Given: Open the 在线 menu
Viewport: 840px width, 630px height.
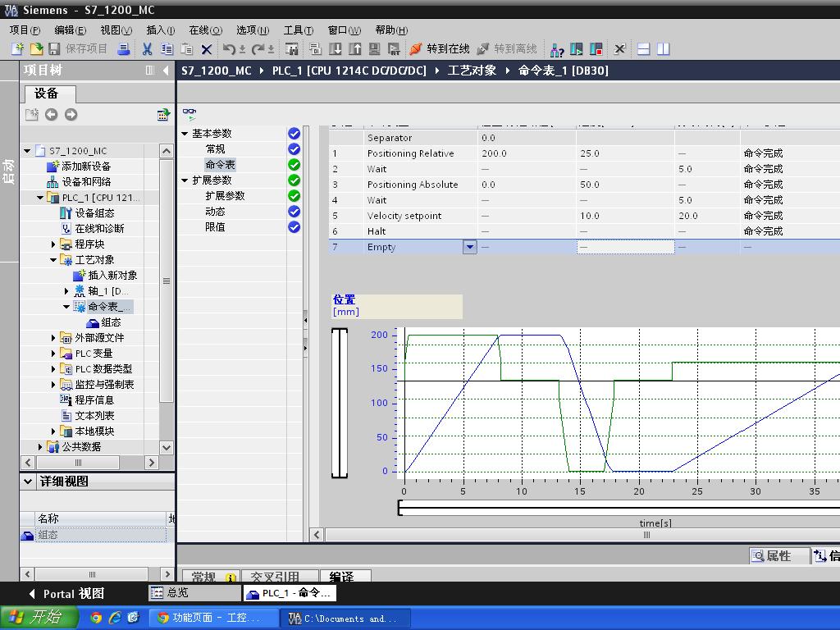Looking at the screenshot, I should tap(205, 30).
